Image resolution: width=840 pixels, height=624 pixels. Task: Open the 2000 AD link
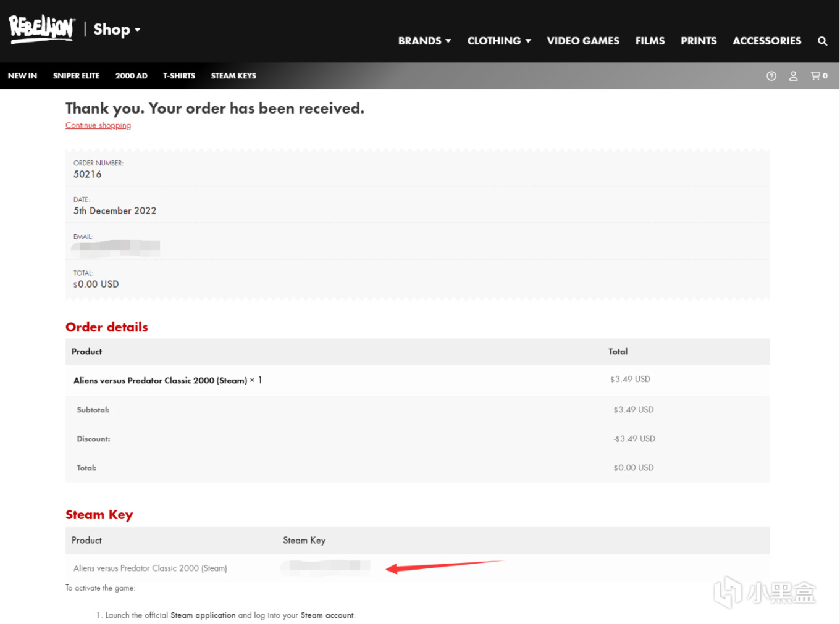coord(131,76)
